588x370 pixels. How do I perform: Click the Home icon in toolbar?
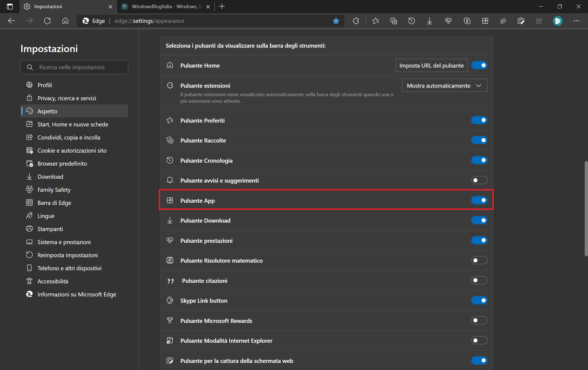(65, 21)
